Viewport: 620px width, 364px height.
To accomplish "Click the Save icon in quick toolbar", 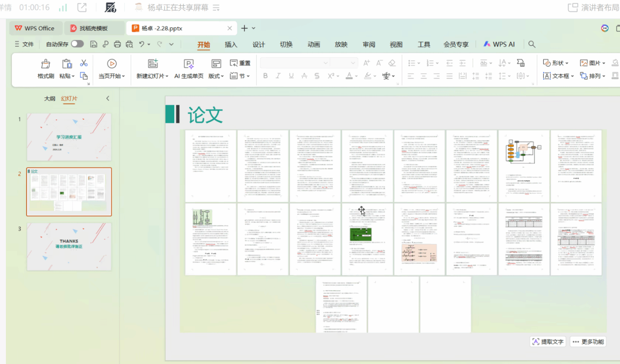I will click(94, 44).
